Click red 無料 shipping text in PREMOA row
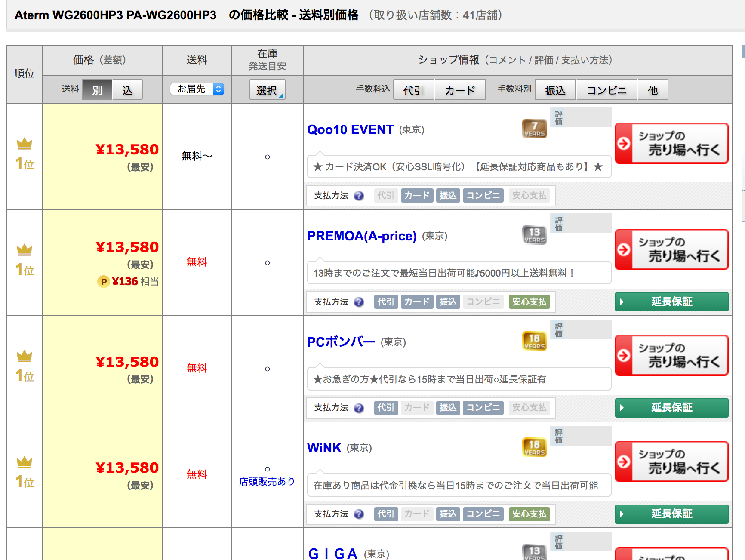Screen dimensions: 745x560 (197, 262)
